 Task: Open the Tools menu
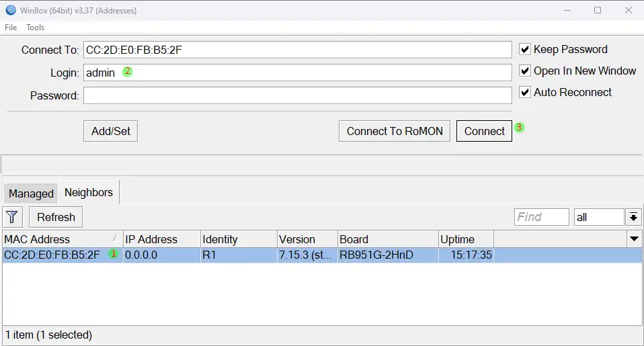click(35, 28)
